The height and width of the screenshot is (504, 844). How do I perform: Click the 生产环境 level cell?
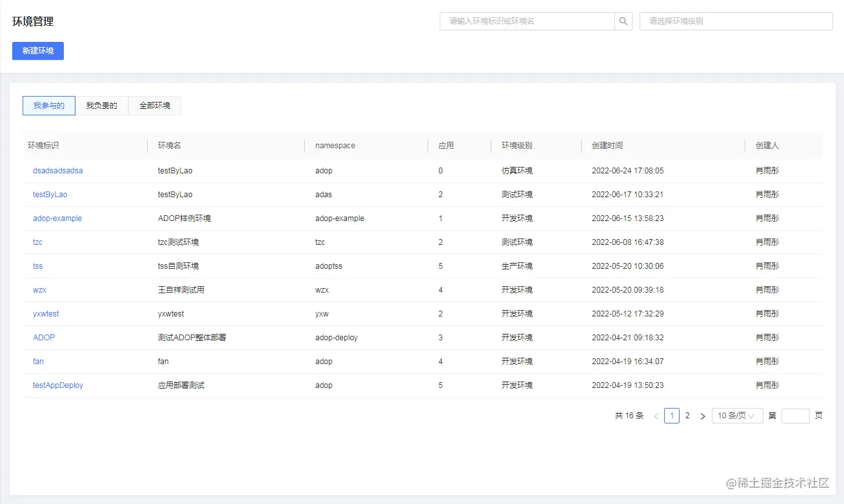[517, 266]
